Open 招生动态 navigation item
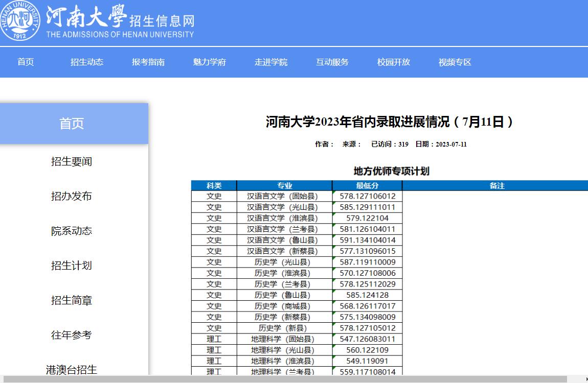 86,62
